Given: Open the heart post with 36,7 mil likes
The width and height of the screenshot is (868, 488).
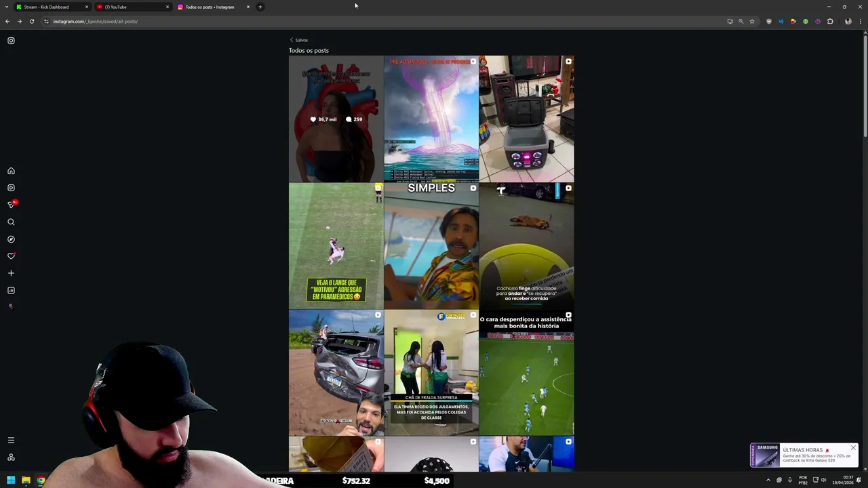Looking at the screenshot, I should click(336, 119).
